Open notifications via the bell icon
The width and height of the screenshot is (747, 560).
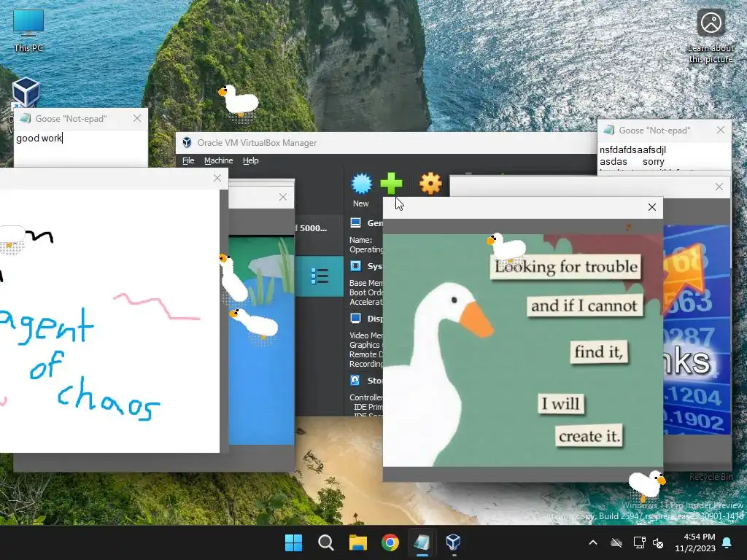pyautogui.click(x=727, y=542)
